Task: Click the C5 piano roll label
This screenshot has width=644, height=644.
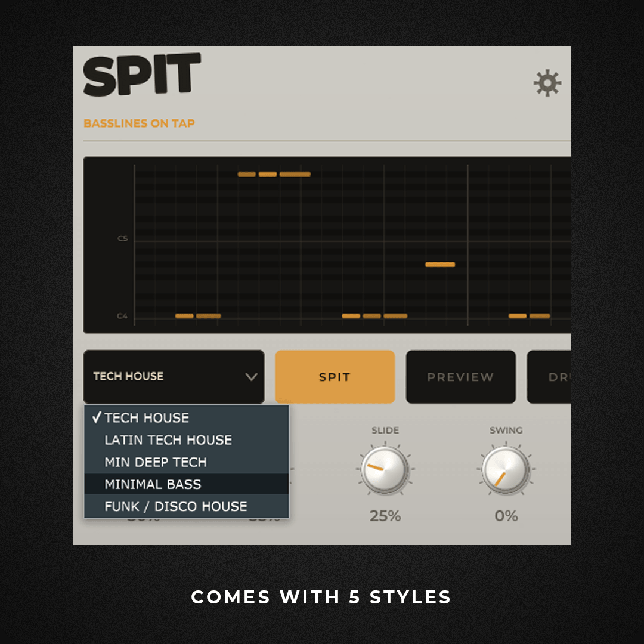Action: click(122, 238)
